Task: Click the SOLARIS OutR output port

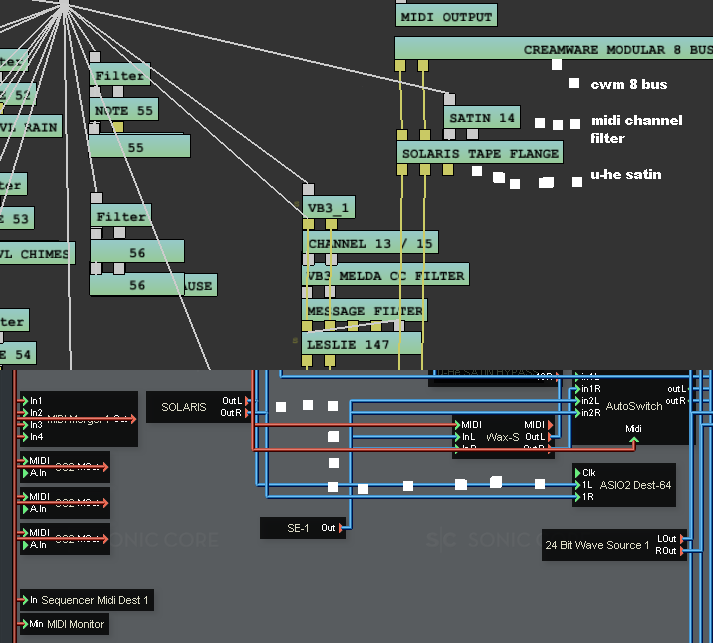Action: point(247,413)
